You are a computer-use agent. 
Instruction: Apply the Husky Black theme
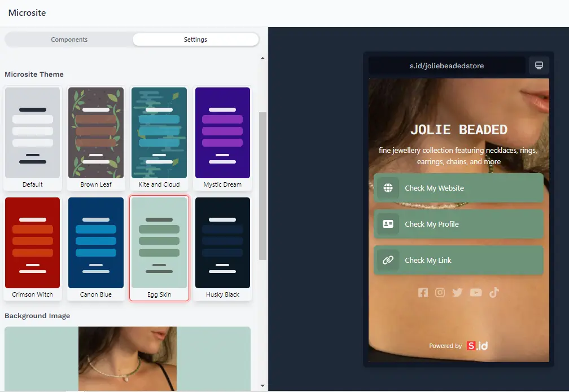coord(222,248)
